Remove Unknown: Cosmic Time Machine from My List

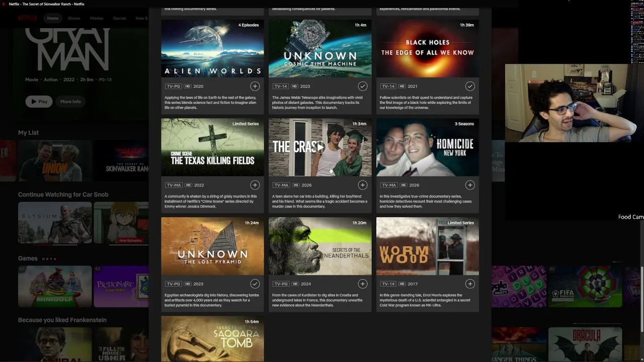tap(362, 86)
